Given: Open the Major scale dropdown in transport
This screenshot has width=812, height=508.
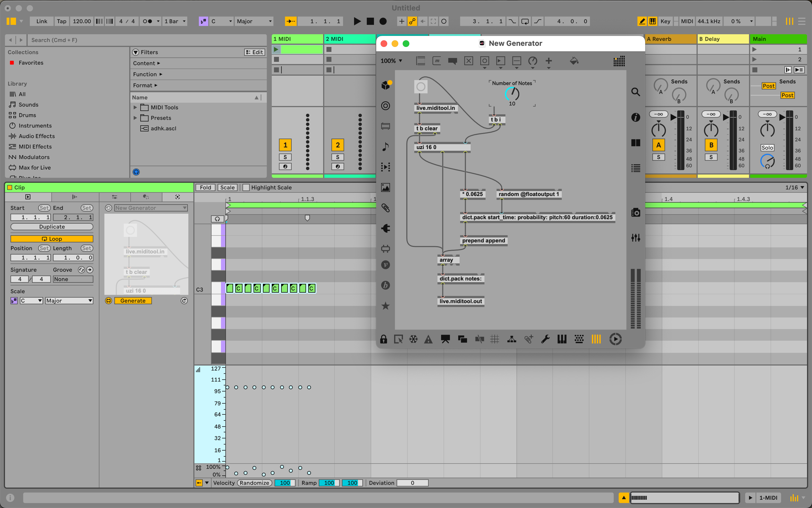Looking at the screenshot, I should [254, 21].
